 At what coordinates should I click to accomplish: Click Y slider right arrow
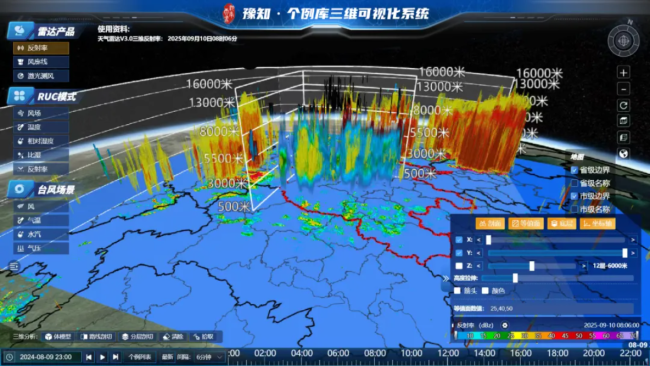(x=633, y=253)
